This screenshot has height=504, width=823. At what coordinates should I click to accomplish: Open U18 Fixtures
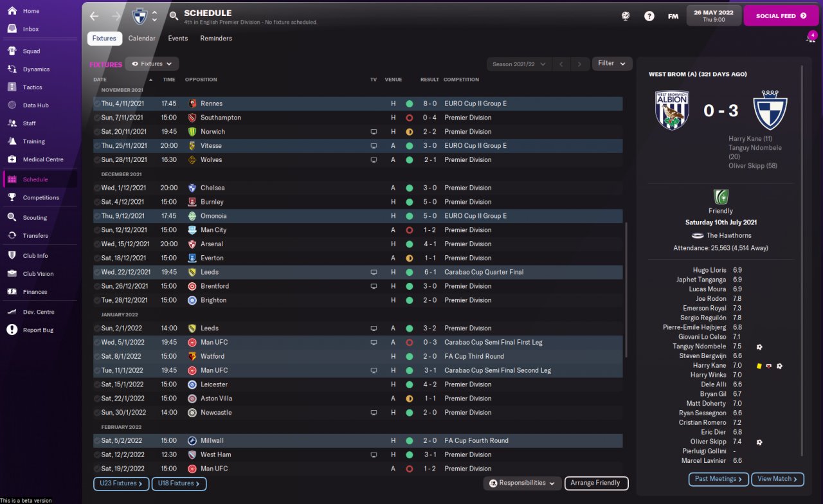click(179, 483)
